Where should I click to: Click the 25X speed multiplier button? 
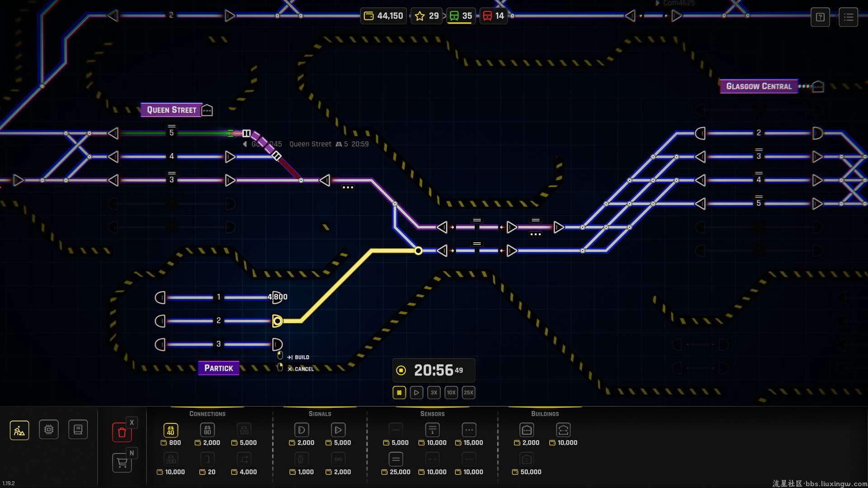[468, 392]
